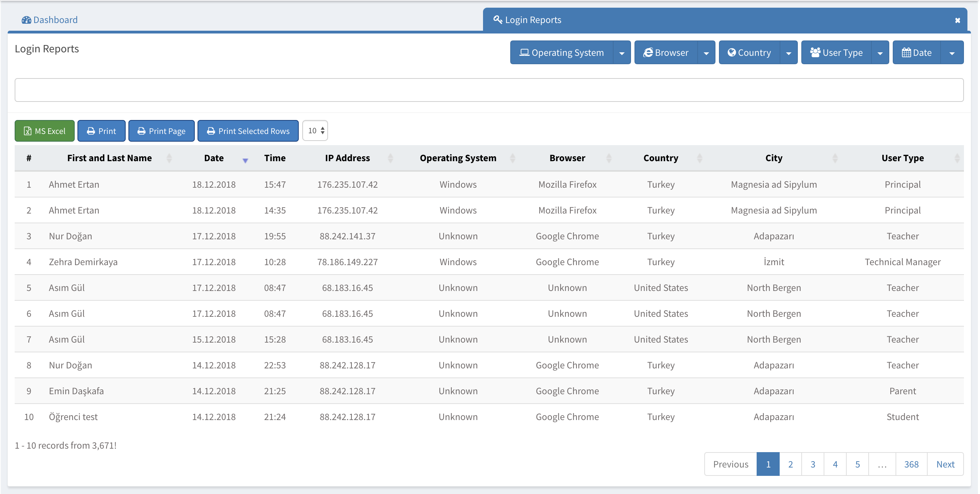The width and height of the screenshot is (980, 494).
Task: Click the key icon on Login Reports tab
Action: 497,20
